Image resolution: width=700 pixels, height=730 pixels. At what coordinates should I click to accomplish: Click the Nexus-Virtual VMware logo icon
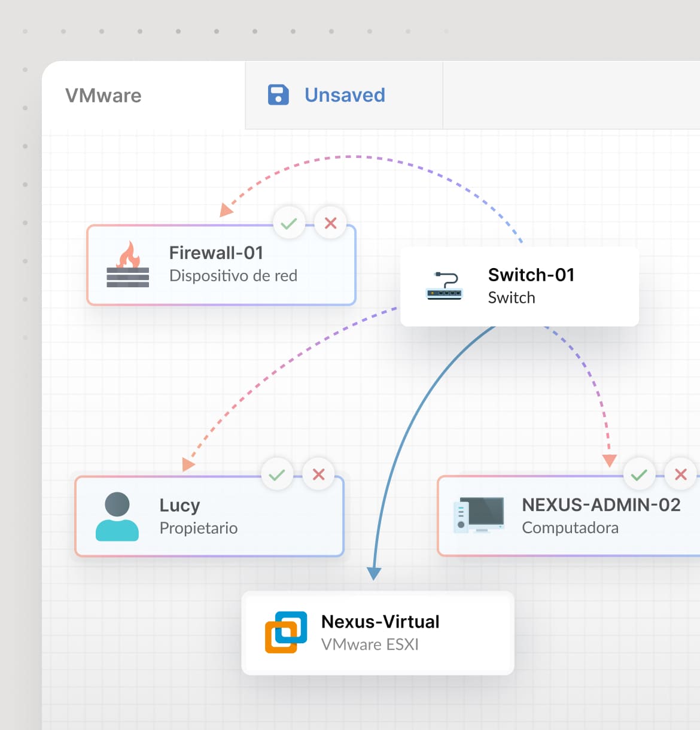click(286, 632)
